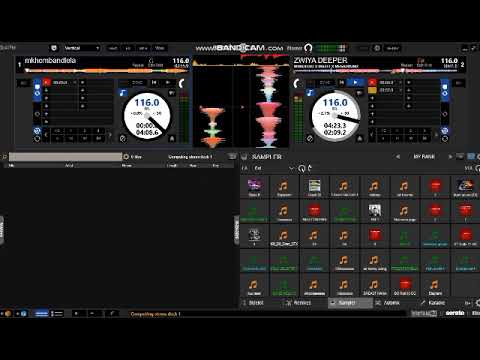
Task: Click the serato logo in status bar
Action: [455, 313]
